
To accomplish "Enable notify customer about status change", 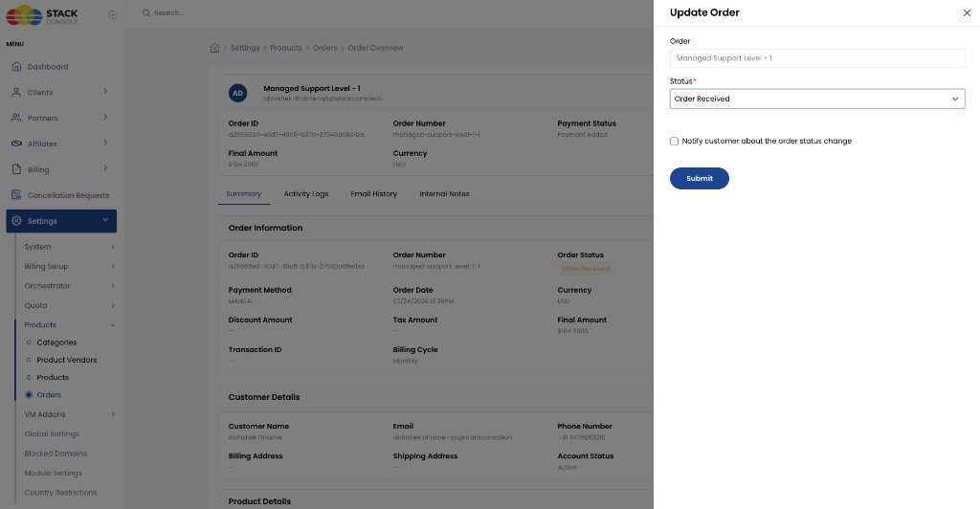I will (674, 142).
